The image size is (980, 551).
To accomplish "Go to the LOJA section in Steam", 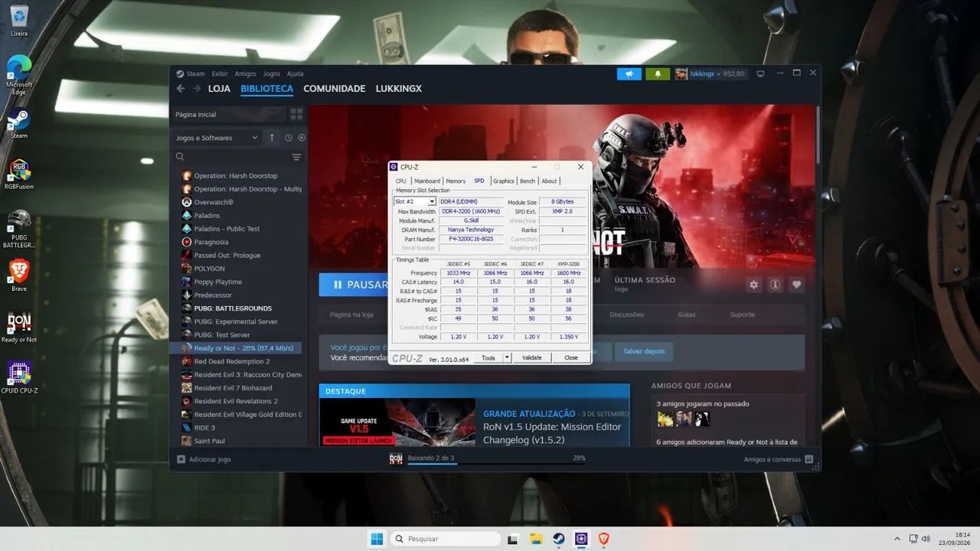I will click(x=219, y=89).
